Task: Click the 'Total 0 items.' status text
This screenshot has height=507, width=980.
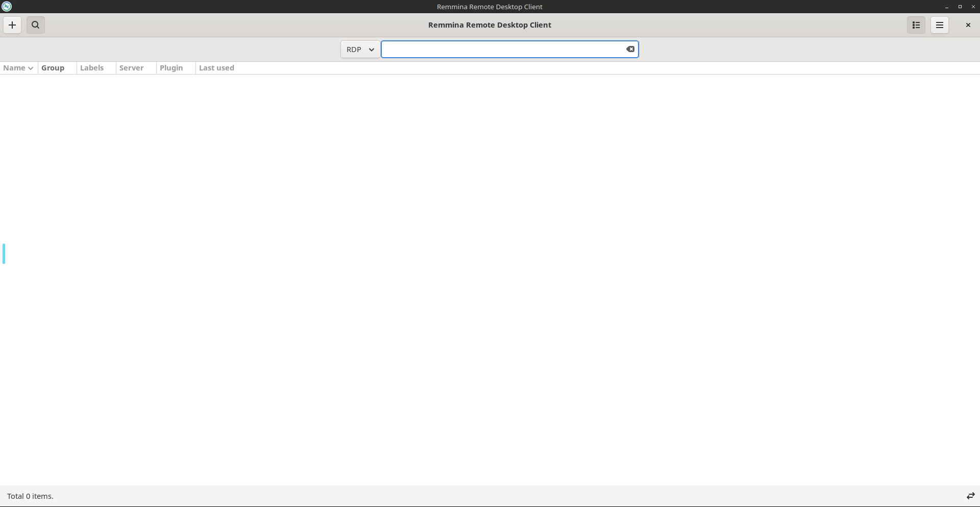Action: 30,496
